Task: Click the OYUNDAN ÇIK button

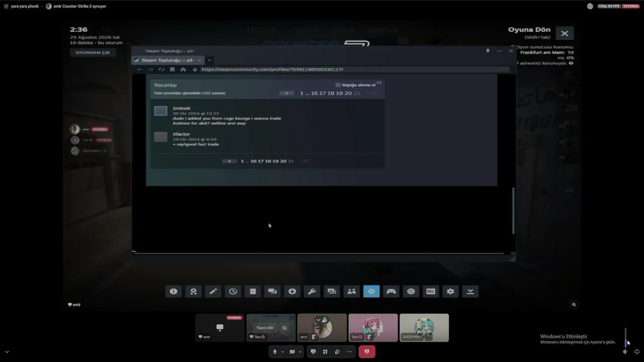Action: pos(93,52)
